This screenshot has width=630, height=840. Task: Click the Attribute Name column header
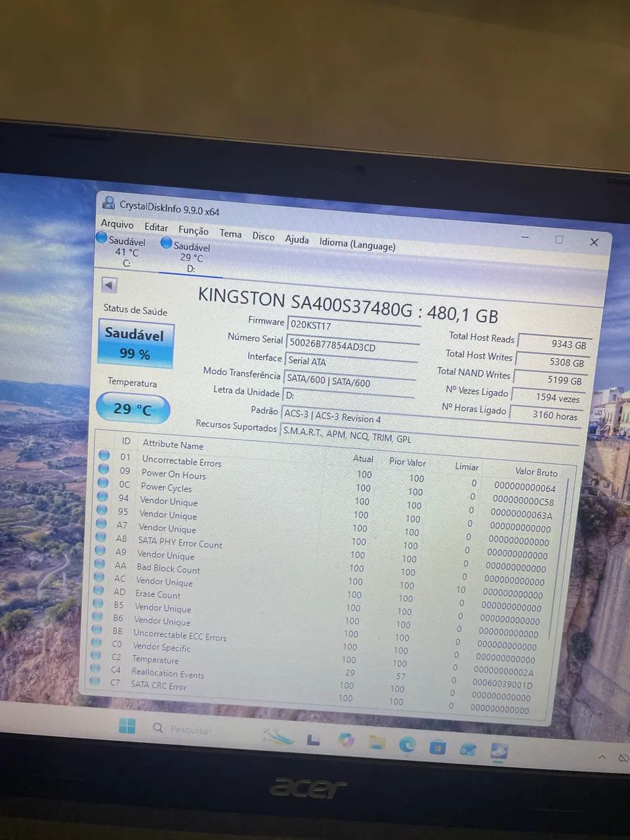click(173, 444)
